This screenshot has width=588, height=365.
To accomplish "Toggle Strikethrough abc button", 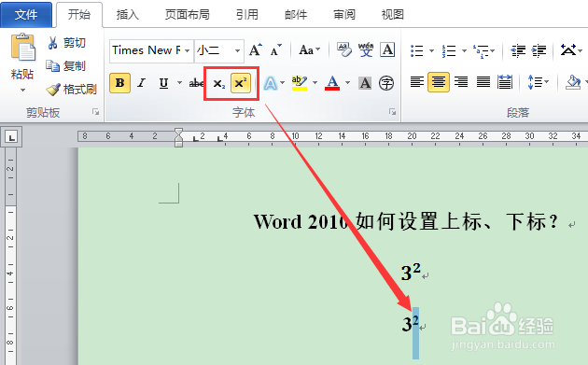I will pyautogui.click(x=196, y=83).
